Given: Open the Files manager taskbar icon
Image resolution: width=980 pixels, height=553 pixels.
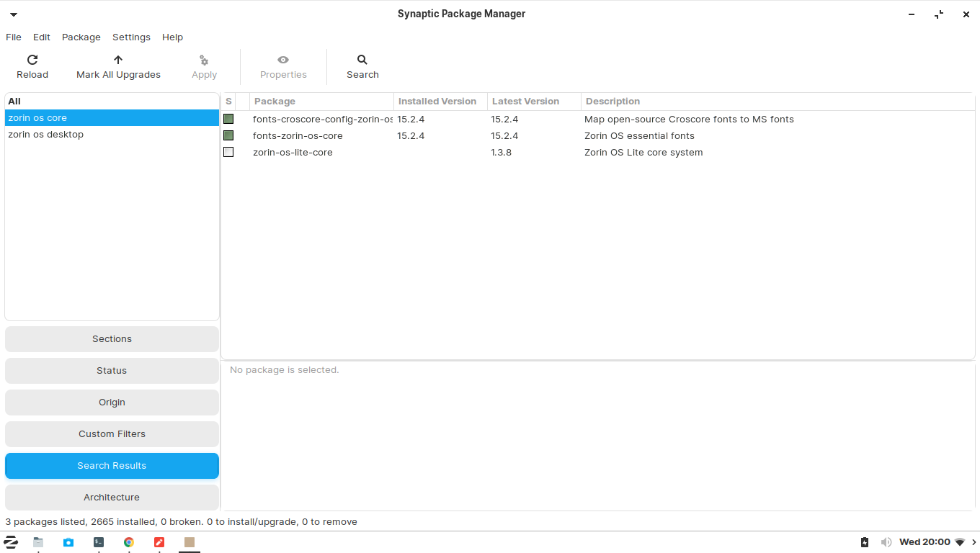Looking at the screenshot, I should click(x=38, y=542).
